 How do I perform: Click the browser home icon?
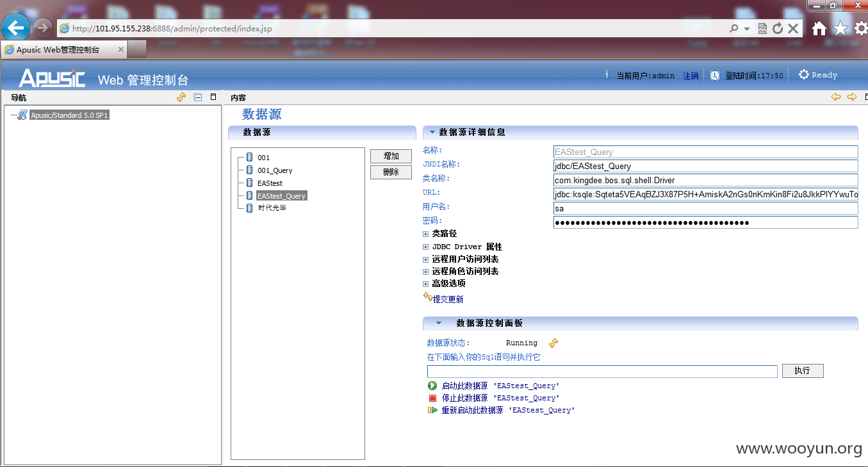(x=819, y=29)
